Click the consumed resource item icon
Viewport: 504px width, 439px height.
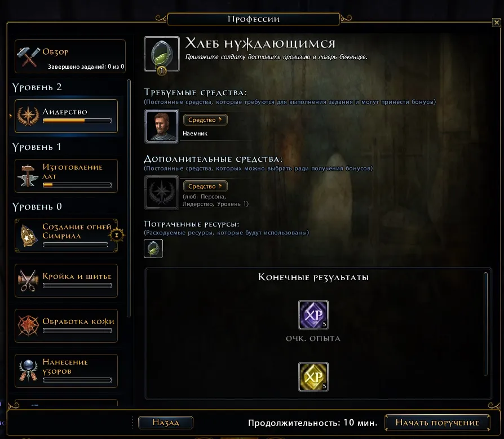[x=153, y=249]
